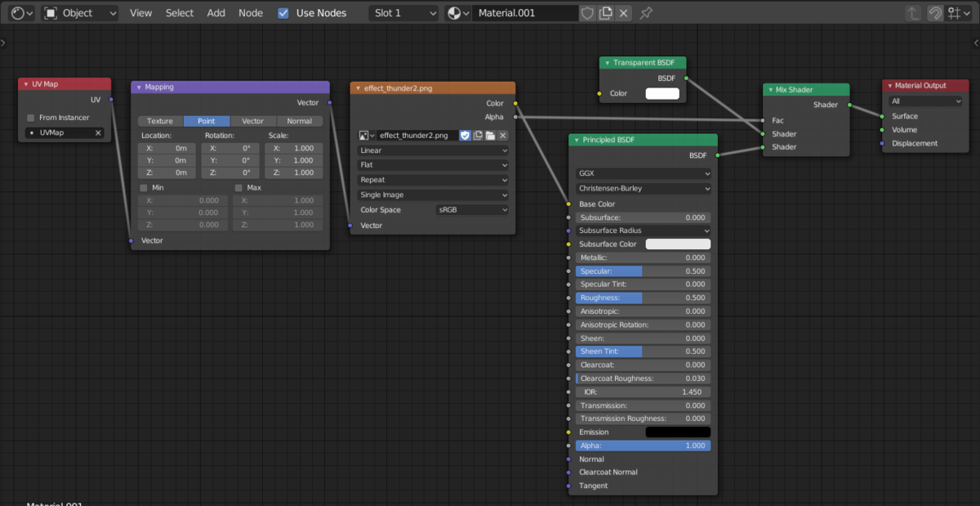Click the Base Color input socket
The image size is (980, 506).
pos(568,204)
